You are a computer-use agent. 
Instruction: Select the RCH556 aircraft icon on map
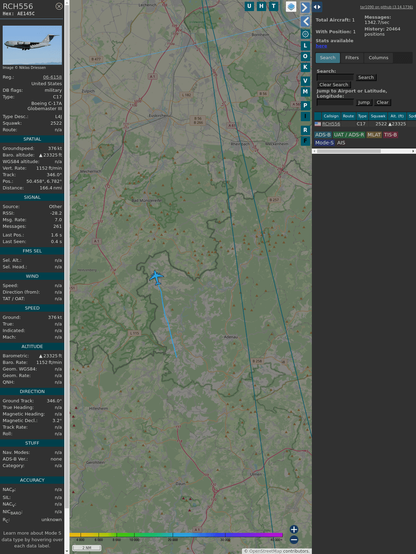(x=156, y=277)
